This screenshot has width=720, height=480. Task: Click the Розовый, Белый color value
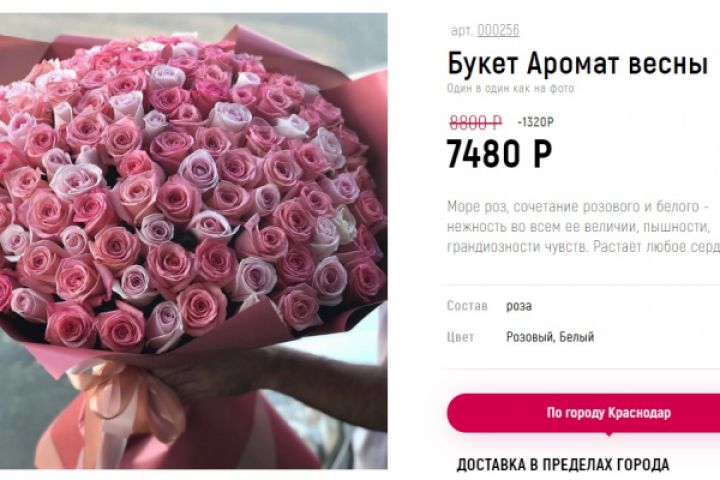pos(550,337)
